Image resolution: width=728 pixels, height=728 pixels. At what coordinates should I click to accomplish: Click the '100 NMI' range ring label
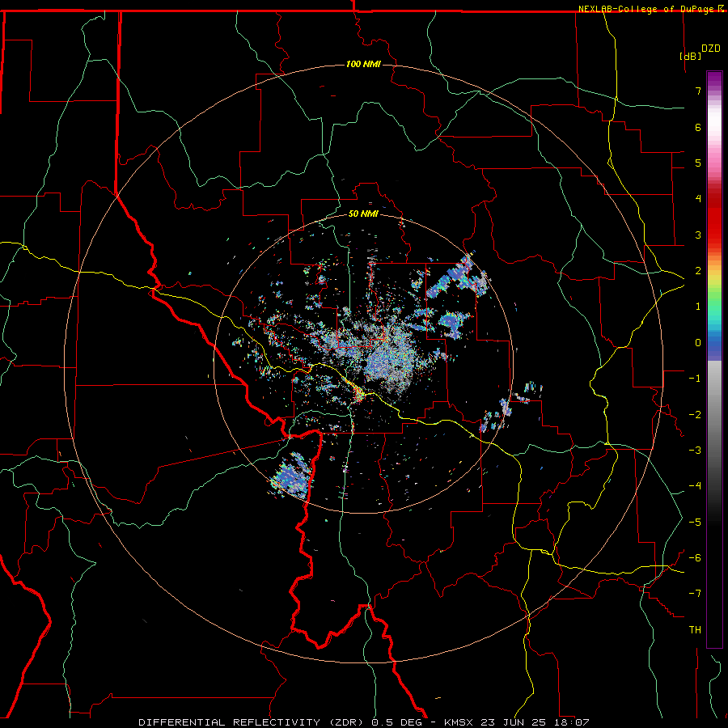[x=363, y=64]
